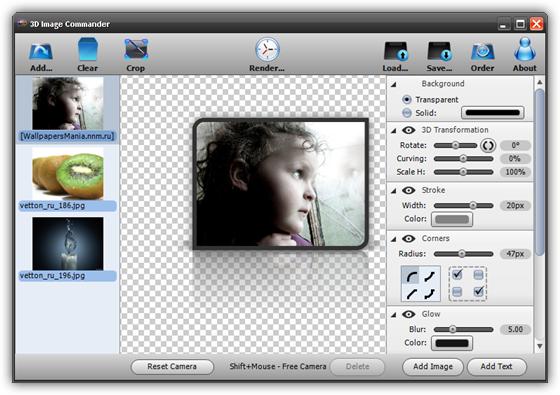The image size is (560, 395).
Task: Collapse the Glow section triangle
Action: tap(394, 315)
